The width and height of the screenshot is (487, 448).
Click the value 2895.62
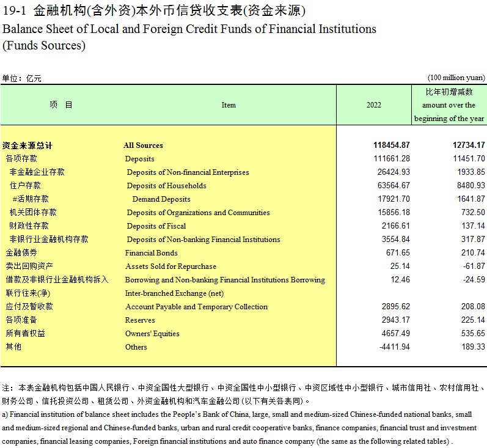[396, 306]
